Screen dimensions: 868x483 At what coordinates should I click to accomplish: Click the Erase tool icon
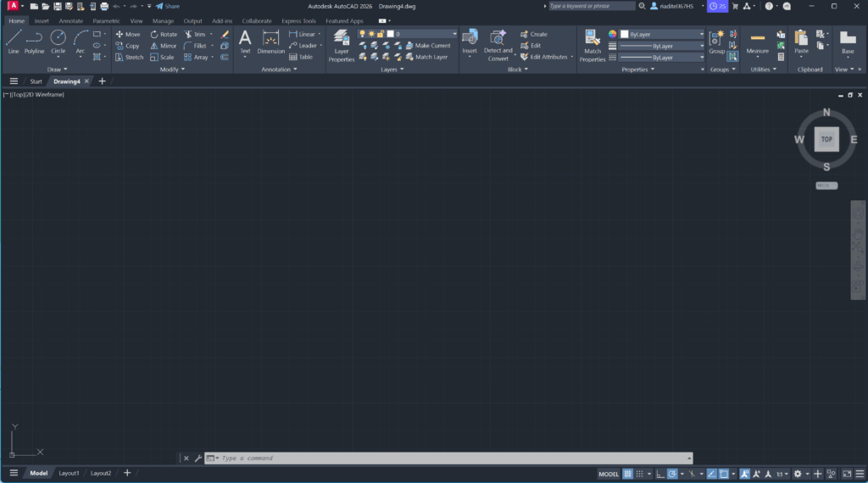click(x=224, y=34)
